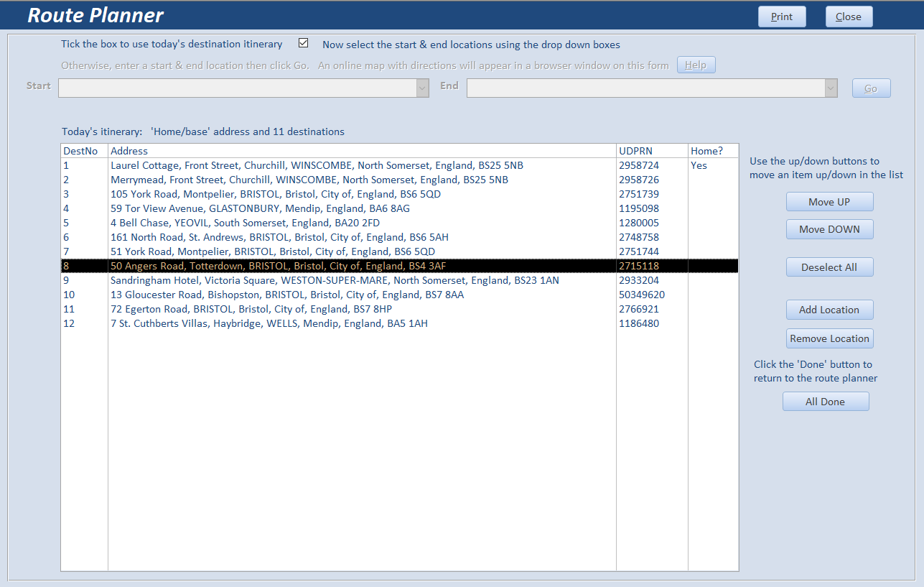924x587 pixels.
Task: Click the Home? column header
Action: tap(713, 151)
